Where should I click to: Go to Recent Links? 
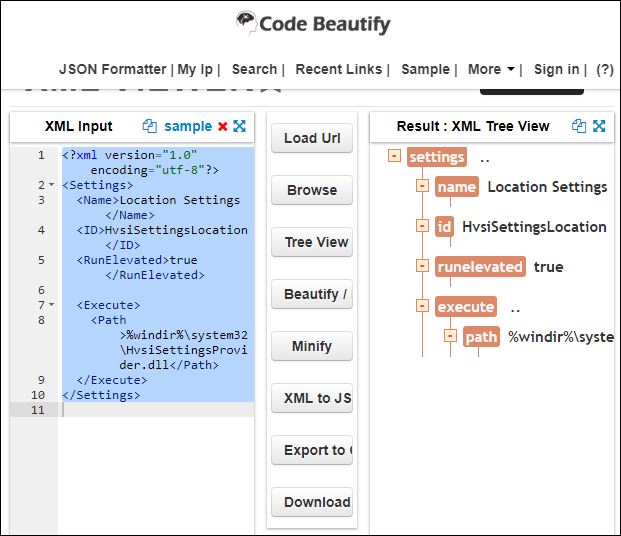[x=338, y=69]
